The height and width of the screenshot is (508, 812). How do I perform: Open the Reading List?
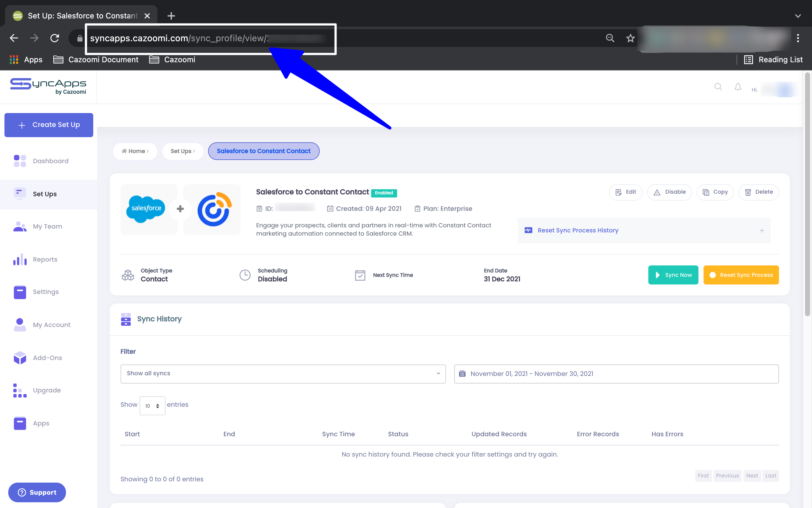[x=773, y=60]
